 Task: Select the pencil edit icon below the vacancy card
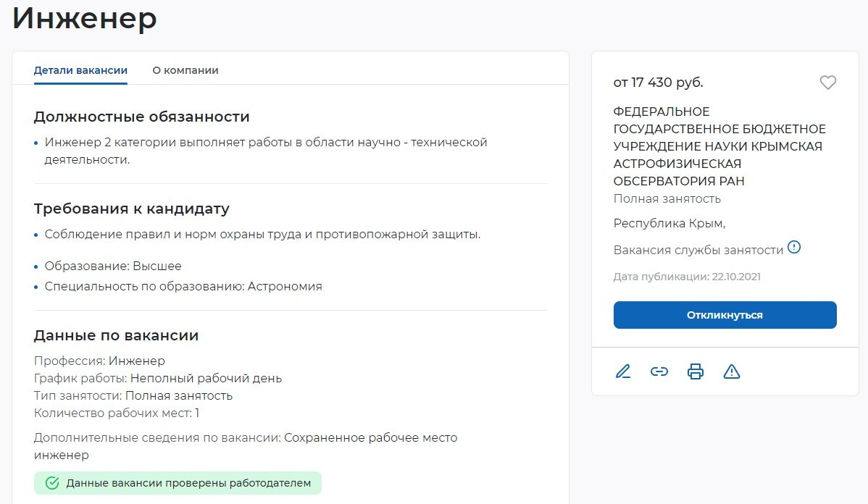pyautogui.click(x=622, y=371)
